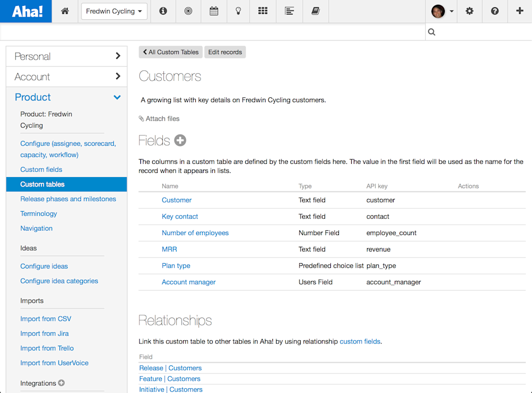Select the Releases calendar icon
The height and width of the screenshot is (393, 532).
coord(213,11)
